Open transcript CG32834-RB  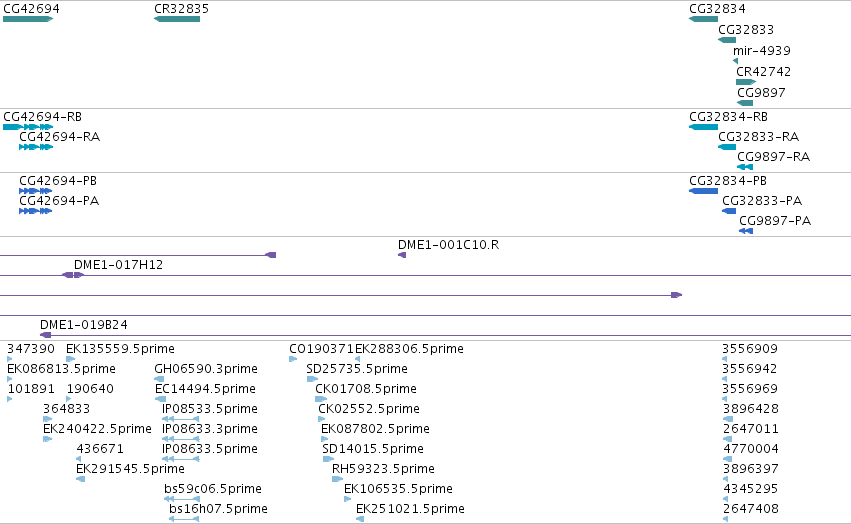point(703,127)
